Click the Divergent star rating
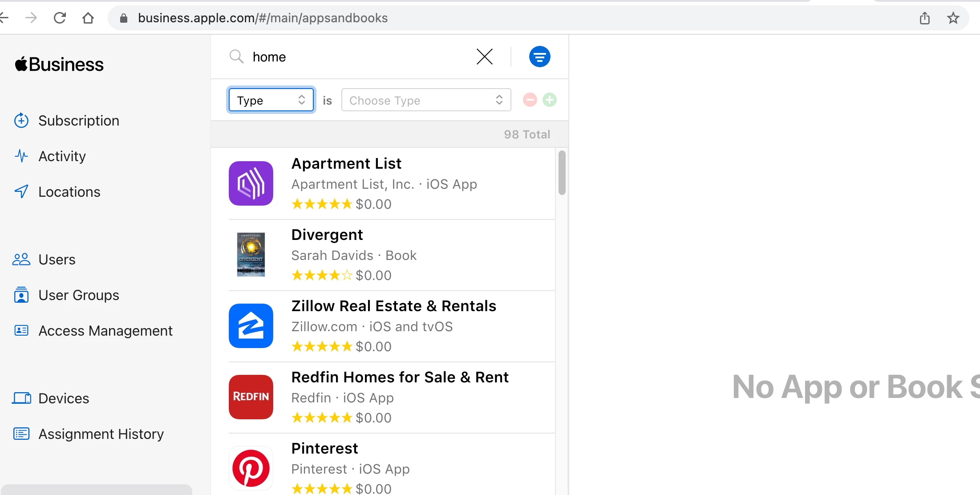The height and width of the screenshot is (495, 980). [322, 276]
